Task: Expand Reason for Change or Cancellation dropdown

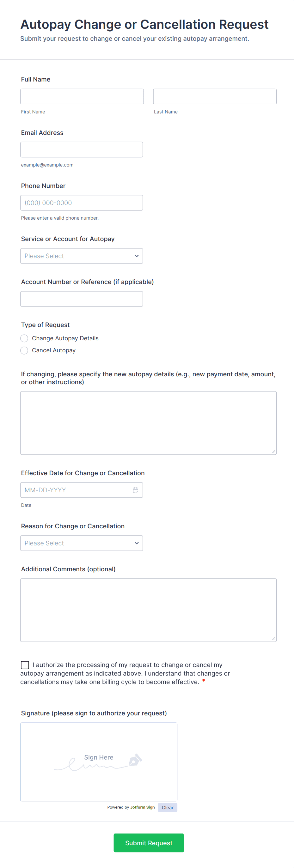Action: point(82,543)
